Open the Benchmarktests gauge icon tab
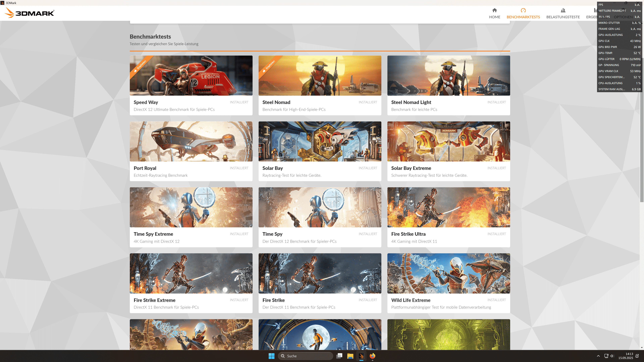 coord(523,10)
